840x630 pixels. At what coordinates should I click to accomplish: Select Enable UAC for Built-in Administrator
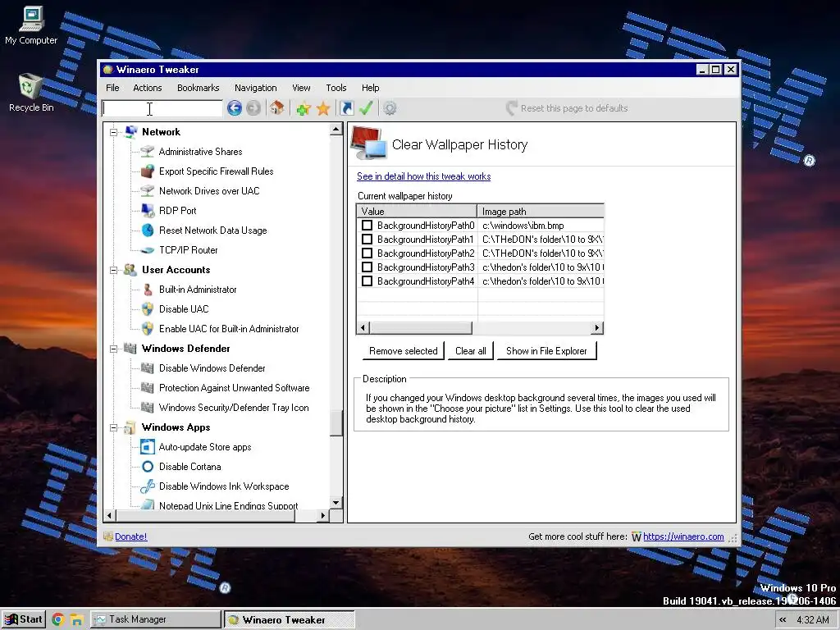tap(229, 329)
